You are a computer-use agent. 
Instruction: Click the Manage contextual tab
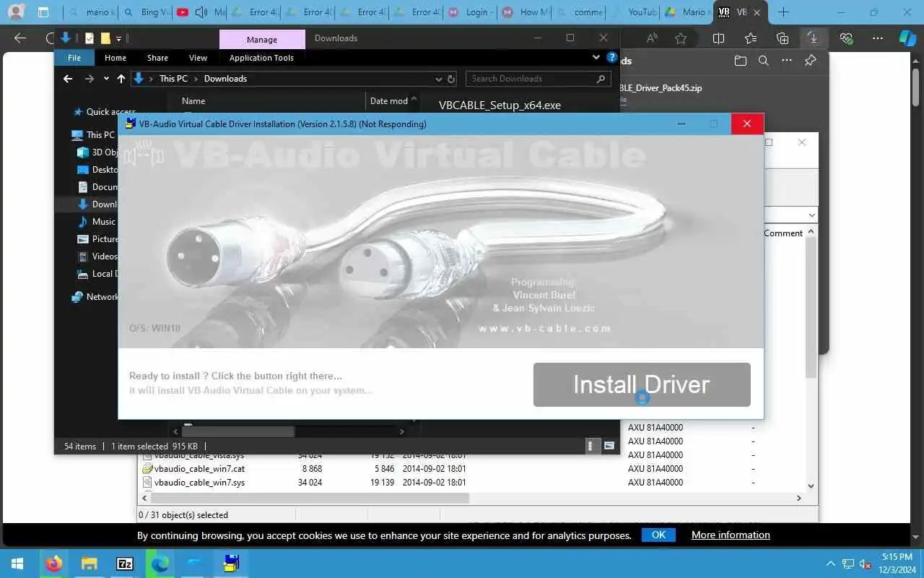point(262,40)
